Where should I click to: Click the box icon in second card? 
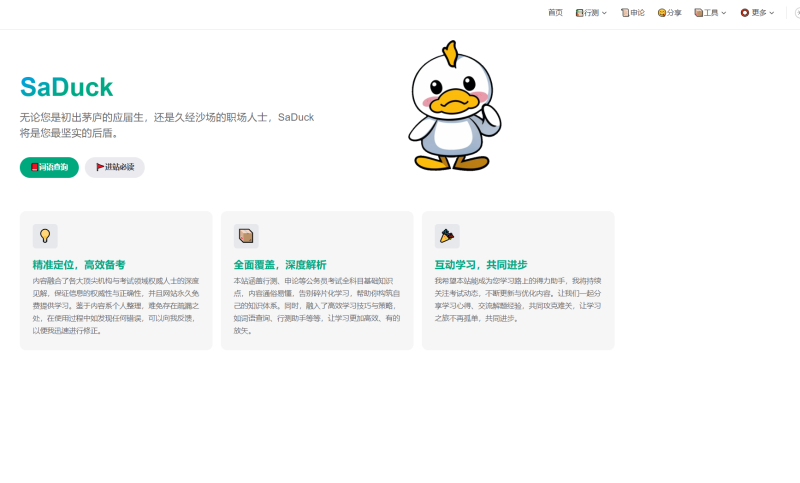[246, 236]
